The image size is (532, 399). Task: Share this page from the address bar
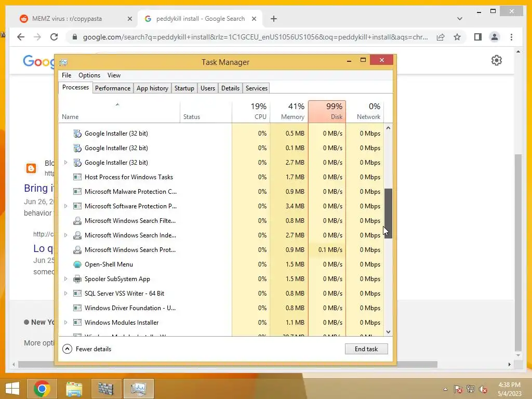pyautogui.click(x=441, y=37)
